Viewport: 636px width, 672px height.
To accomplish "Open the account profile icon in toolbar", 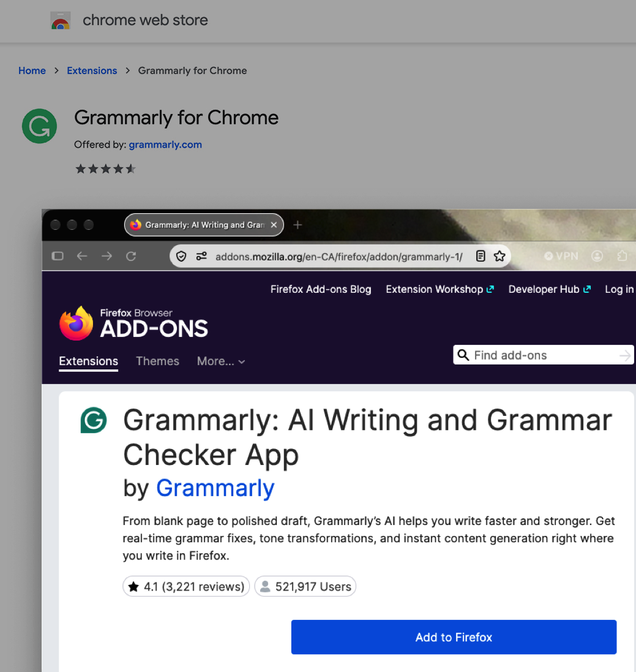I will 597,256.
